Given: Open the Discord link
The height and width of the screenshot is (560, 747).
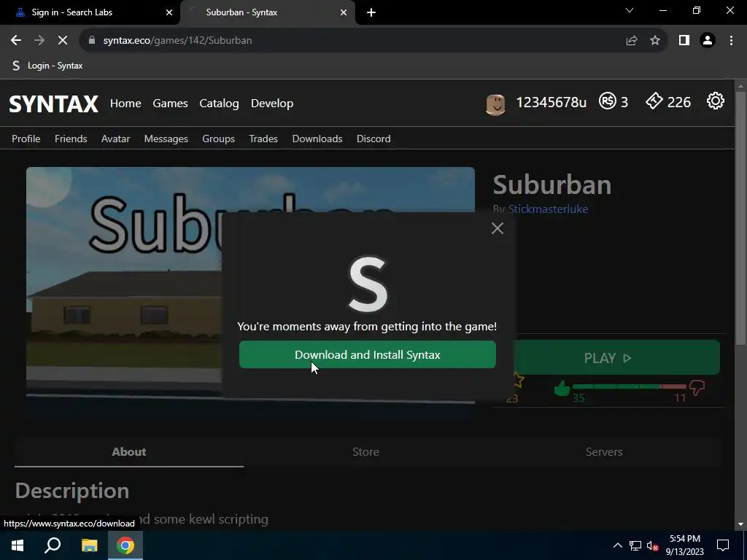Looking at the screenshot, I should (x=373, y=139).
